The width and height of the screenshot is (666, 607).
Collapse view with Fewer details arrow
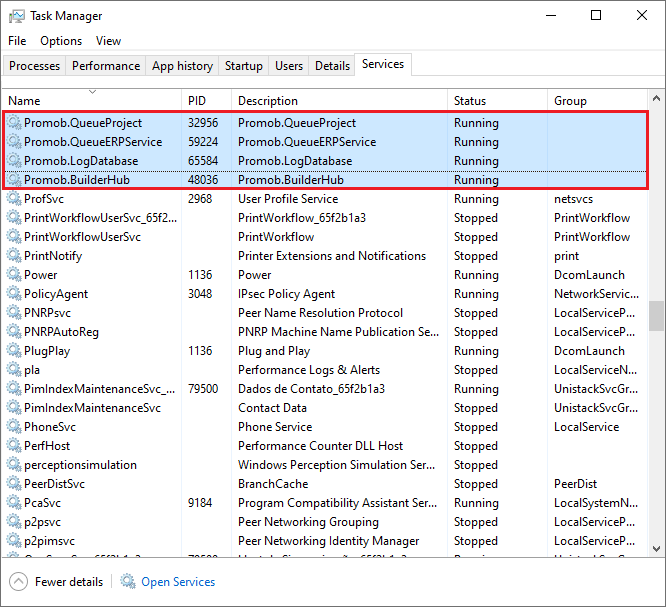pos(18,582)
